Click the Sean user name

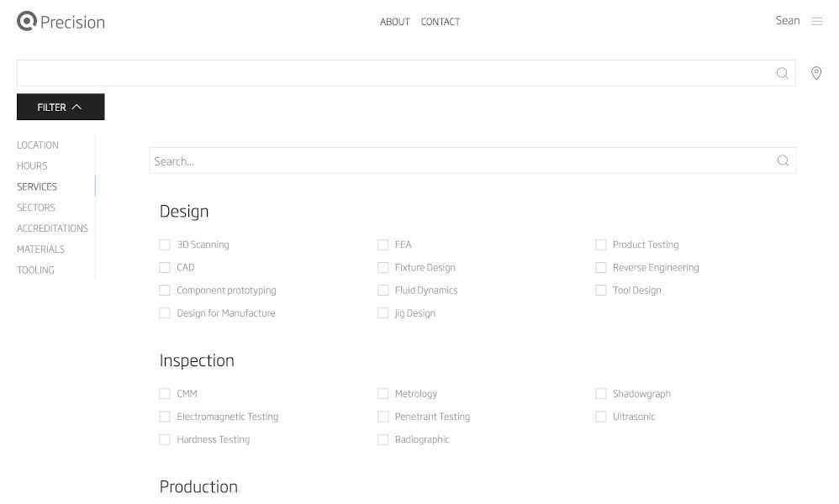[787, 21]
